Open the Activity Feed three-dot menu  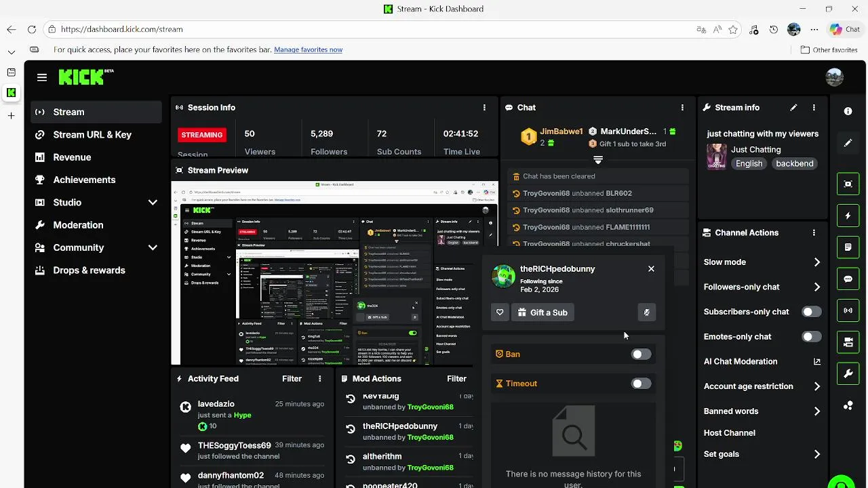[x=320, y=379]
